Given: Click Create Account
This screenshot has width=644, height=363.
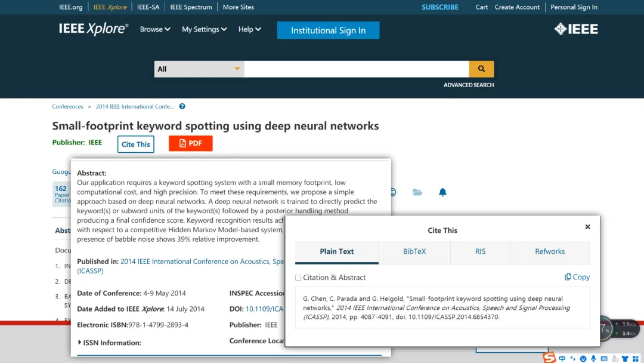Looking at the screenshot, I should point(517,7).
